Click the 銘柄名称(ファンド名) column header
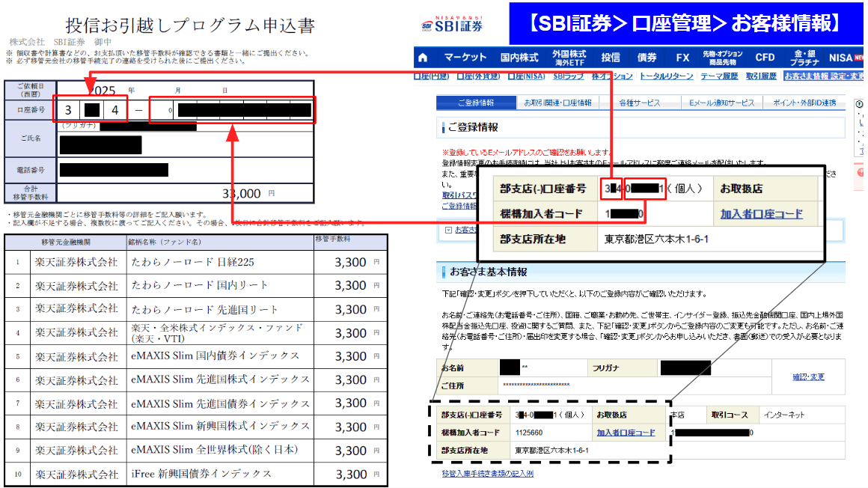868x488 pixels. (x=165, y=242)
